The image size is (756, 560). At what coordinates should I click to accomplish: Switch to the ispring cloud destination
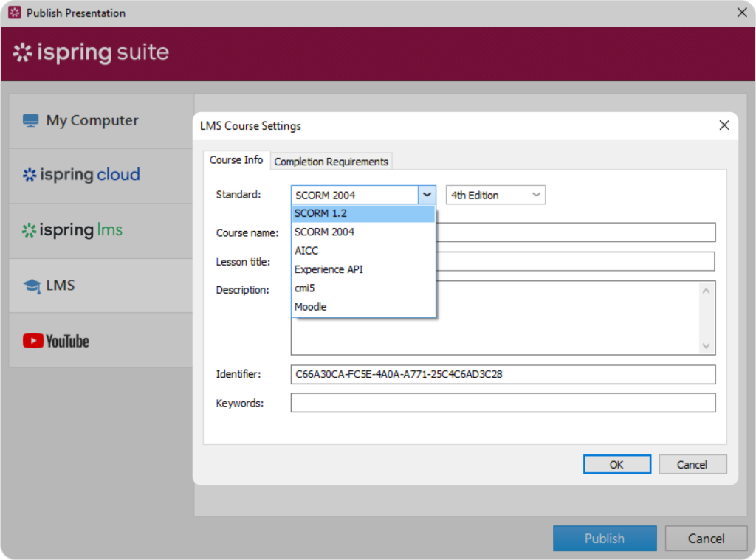tap(101, 176)
